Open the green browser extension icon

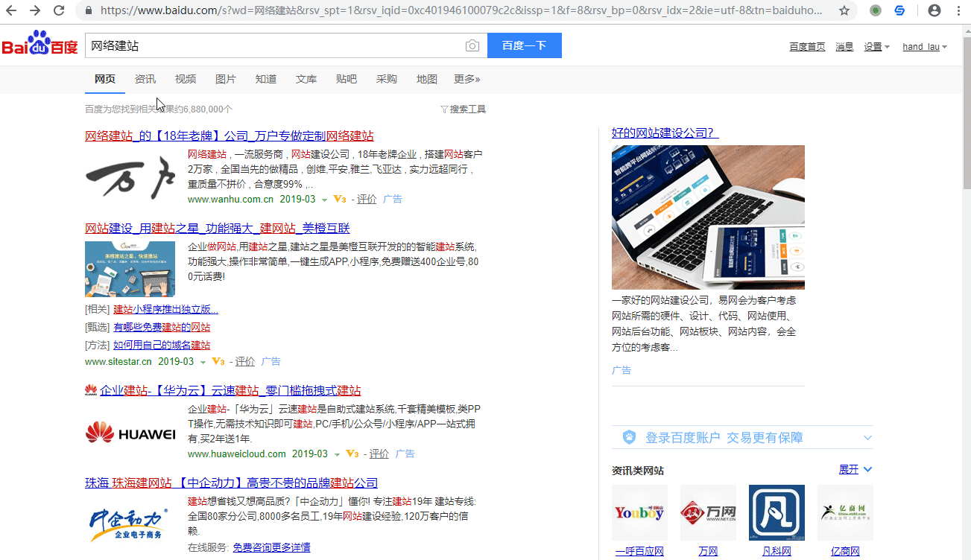(875, 11)
